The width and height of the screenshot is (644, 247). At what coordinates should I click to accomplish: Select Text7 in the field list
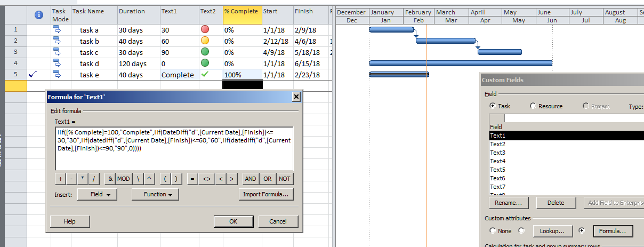click(566, 187)
